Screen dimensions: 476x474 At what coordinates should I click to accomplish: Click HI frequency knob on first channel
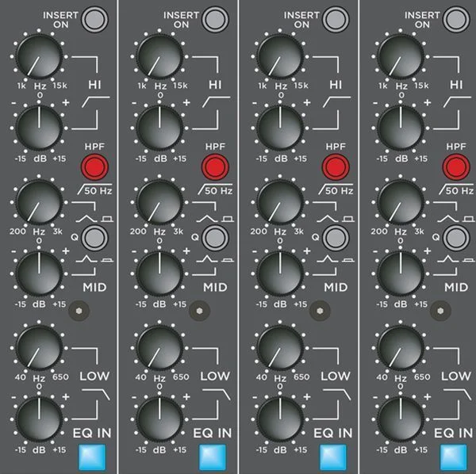pyautogui.click(x=39, y=57)
